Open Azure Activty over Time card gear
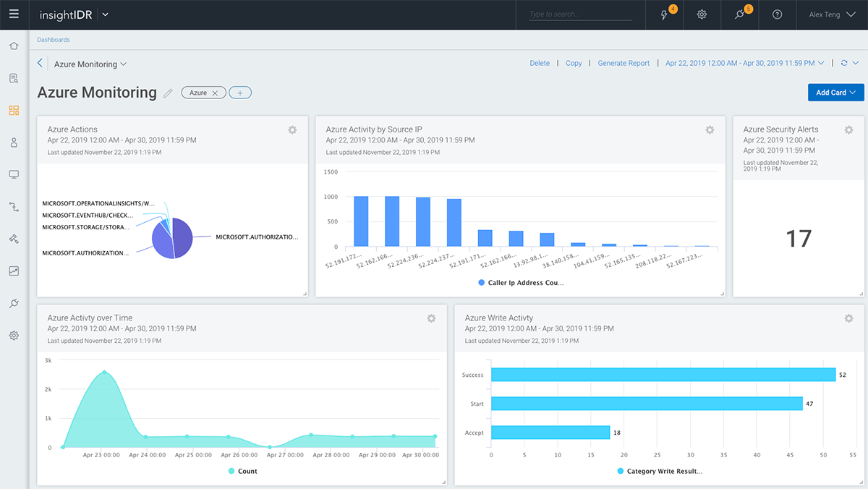This screenshot has width=868, height=489. coord(431,318)
